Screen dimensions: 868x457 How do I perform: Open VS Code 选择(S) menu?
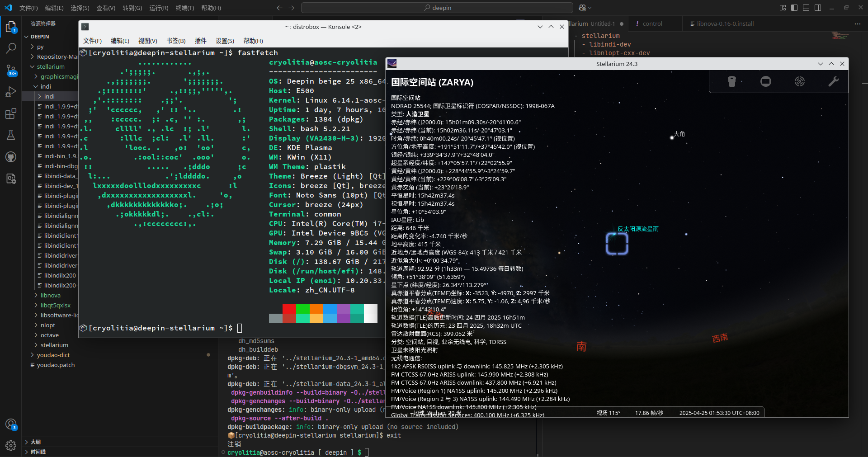point(80,8)
